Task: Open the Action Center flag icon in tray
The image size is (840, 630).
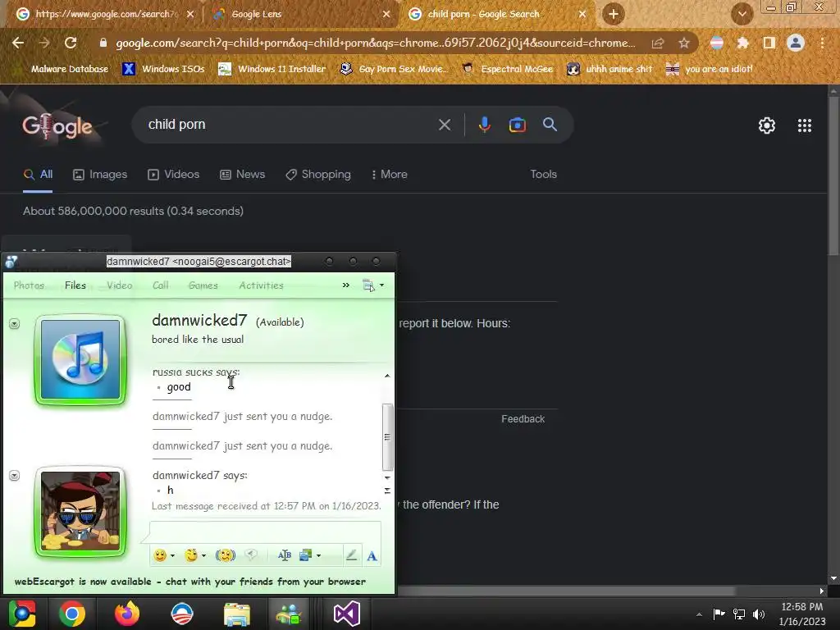Action: [x=719, y=614]
